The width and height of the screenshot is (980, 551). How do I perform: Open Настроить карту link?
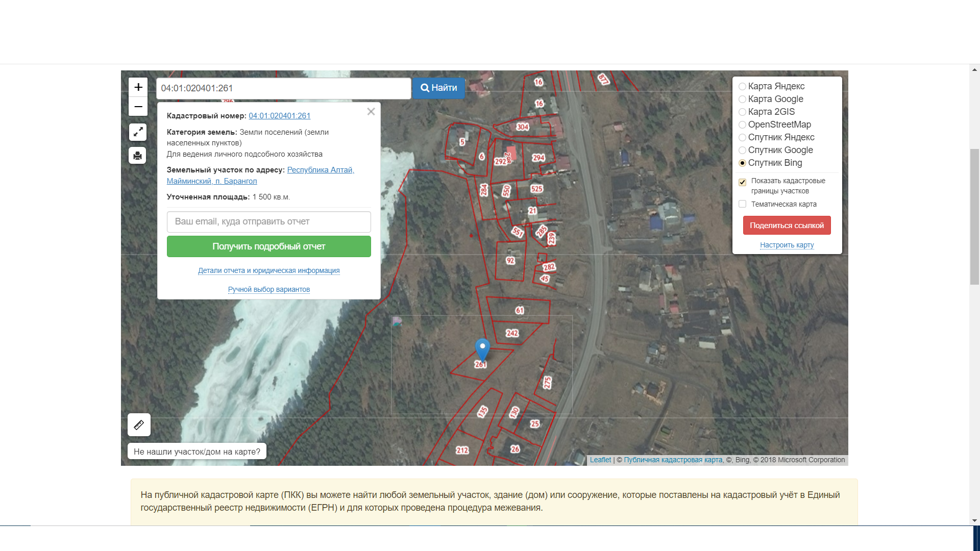[x=787, y=245]
